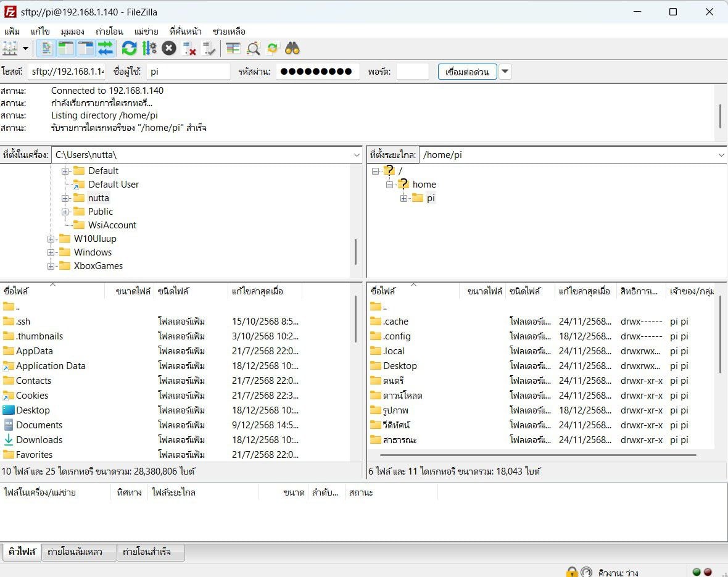The image size is (728, 577).
Task: Open the ถ่ายโอน menu
Action: [x=109, y=31]
